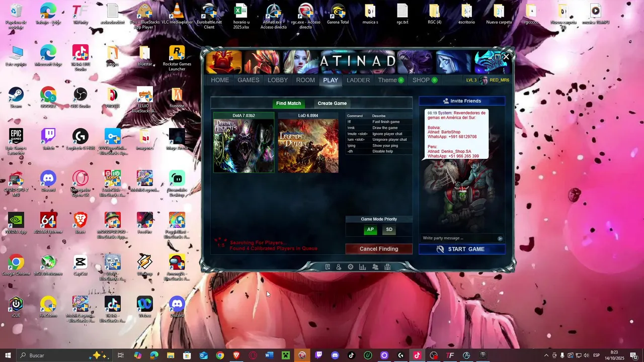Click the Windows Start button
This screenshot has width=644, height=362.
click(8, 355)
